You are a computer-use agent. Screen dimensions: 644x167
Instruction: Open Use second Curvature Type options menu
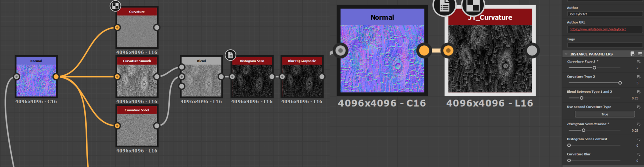tap(638, 107)
